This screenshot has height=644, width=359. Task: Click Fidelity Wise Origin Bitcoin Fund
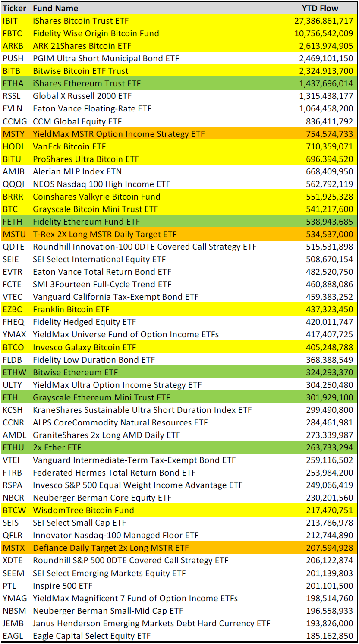[x=96, y=33]
